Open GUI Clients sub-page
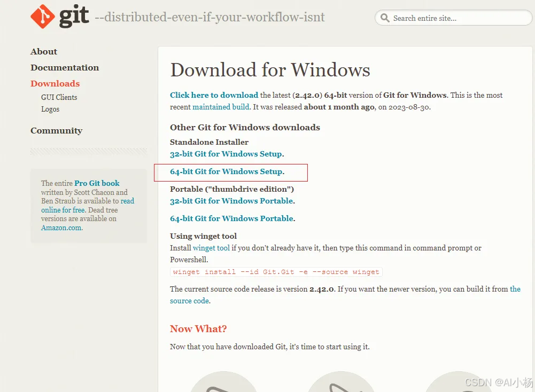The image size is (535, 392). (x=59, y=97)
